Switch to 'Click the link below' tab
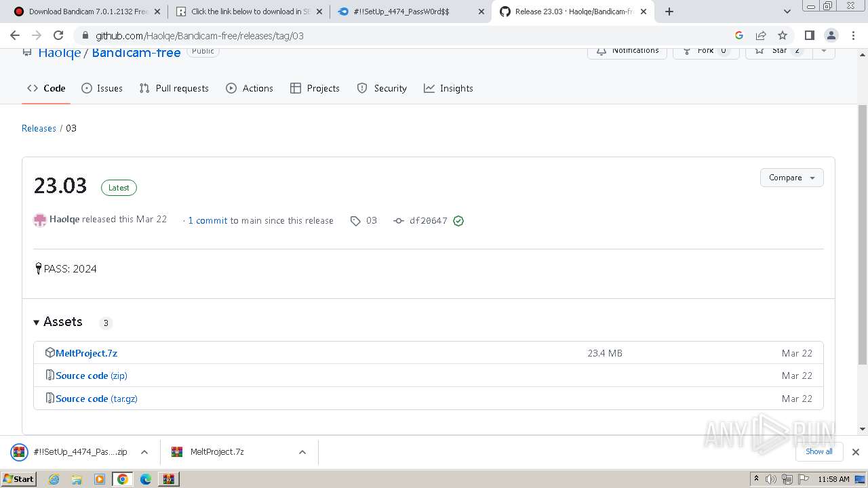The width and height of the screenshot is (868, 488). point(250,12)
